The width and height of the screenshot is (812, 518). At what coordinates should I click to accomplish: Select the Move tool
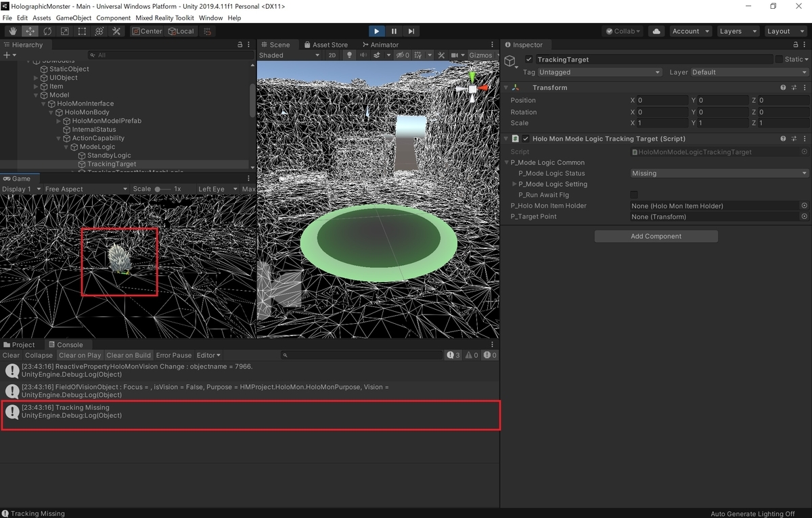[30, 31]
